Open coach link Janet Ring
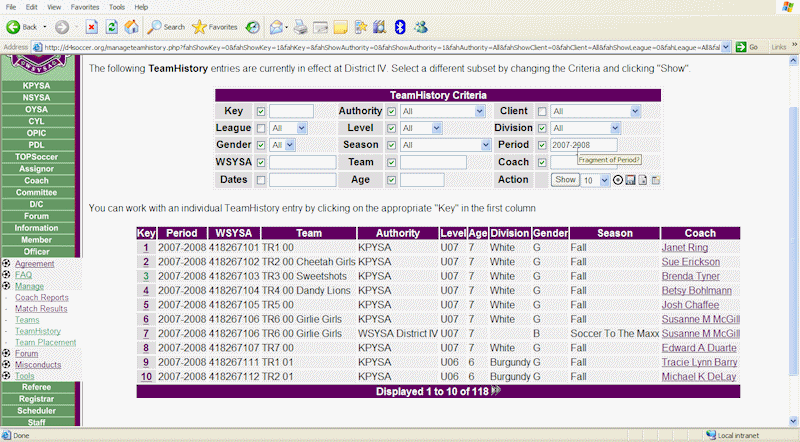 [x=684, y=247]
